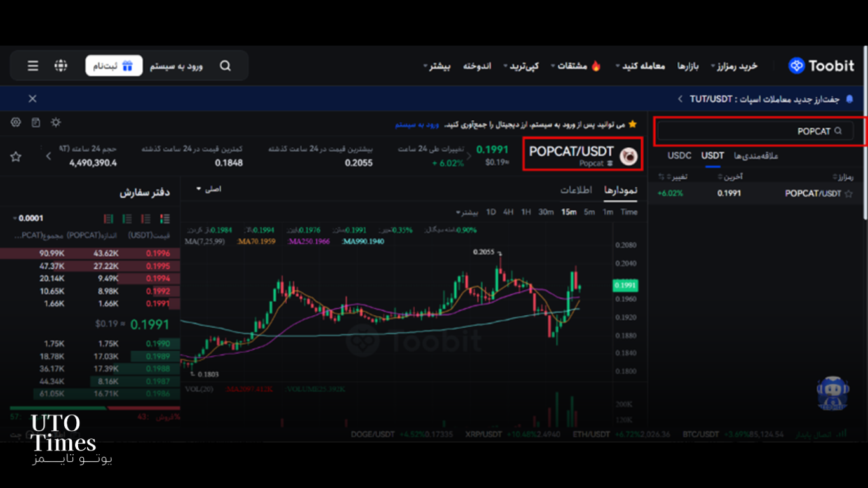The height and width of the screenshot is (488, 868).
Task: Open the 0.0001 price precision dropdown
Action: [x=28, y=219]
